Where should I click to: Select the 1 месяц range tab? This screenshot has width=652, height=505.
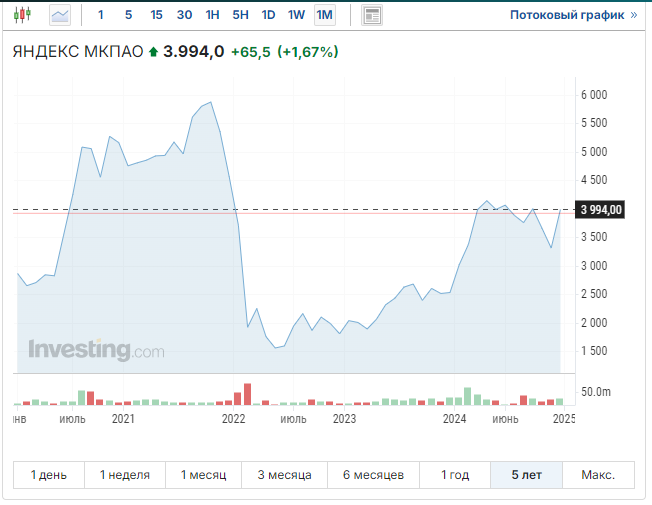(203, 475)
